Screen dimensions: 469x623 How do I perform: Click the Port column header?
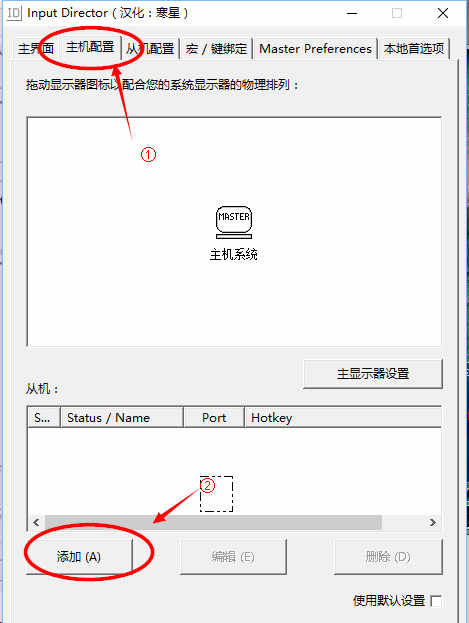(214, 418)
